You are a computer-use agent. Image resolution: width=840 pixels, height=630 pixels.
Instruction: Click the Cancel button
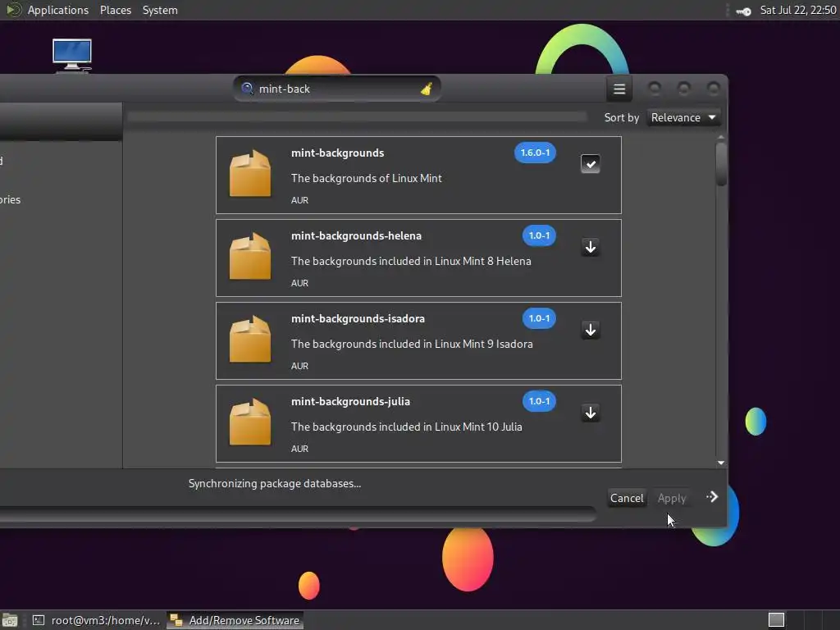coord(626,498)
